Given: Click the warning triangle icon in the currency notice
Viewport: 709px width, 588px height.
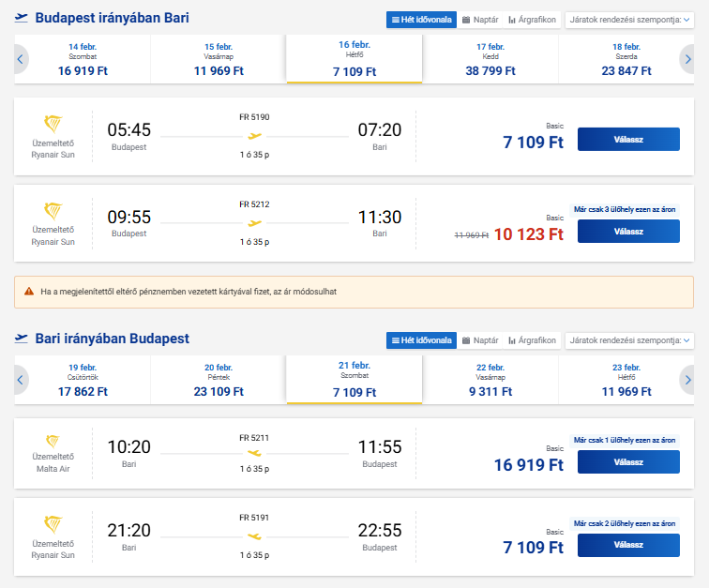Looking at the screenshot, I should tap(29, 292).
